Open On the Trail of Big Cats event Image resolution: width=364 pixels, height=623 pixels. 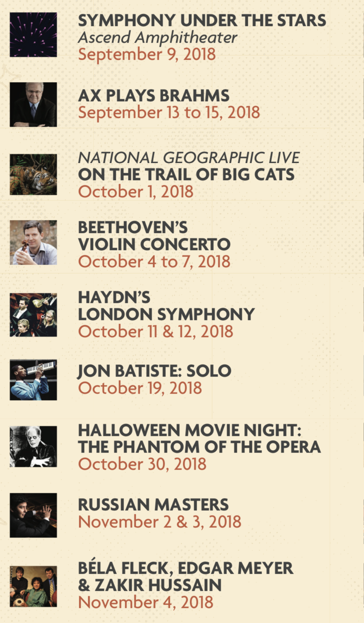[186, 174]
